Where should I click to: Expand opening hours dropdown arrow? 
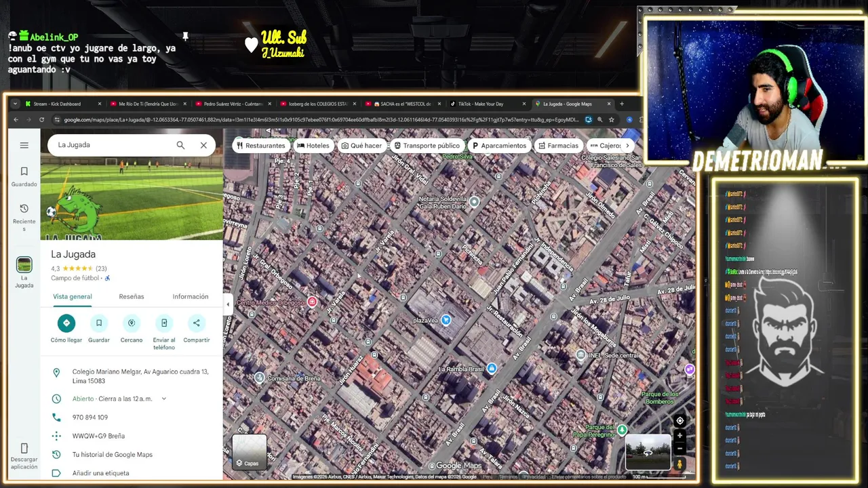(x=163, y=399)
